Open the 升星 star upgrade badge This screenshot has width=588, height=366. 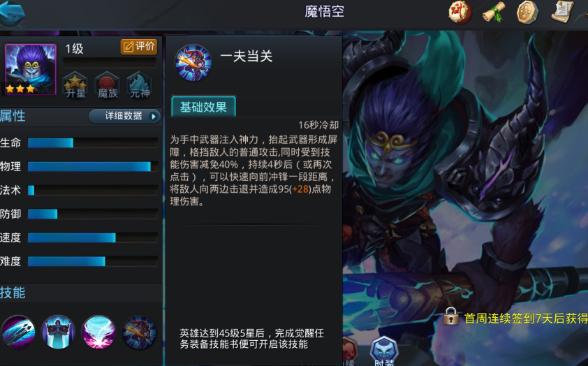click(75, 85)
